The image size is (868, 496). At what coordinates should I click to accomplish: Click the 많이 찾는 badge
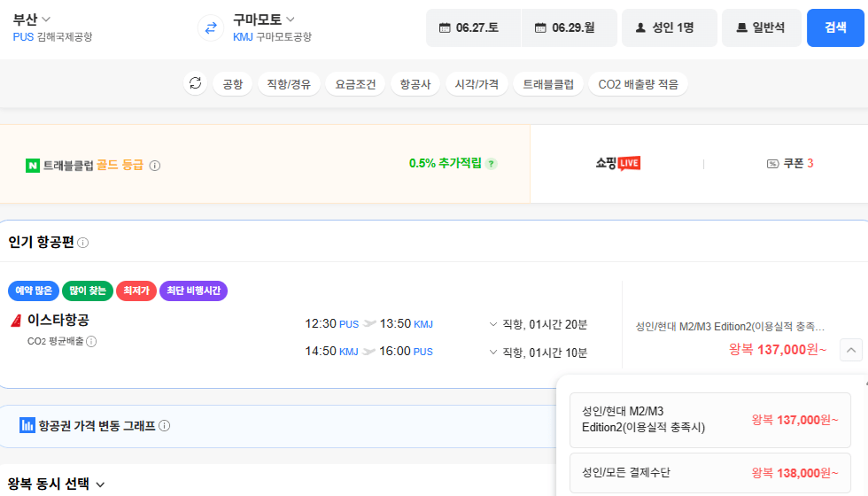tap(88, 291)
